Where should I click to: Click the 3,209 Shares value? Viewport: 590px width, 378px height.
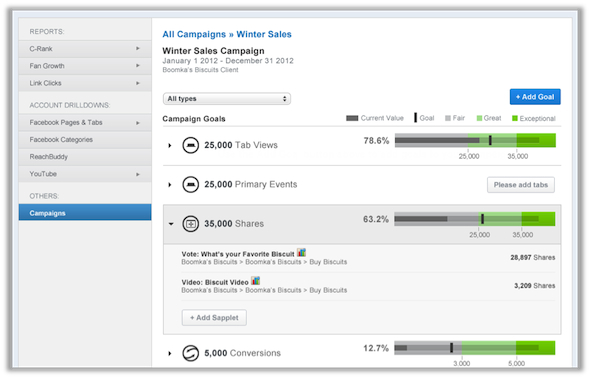pos(535,286)
